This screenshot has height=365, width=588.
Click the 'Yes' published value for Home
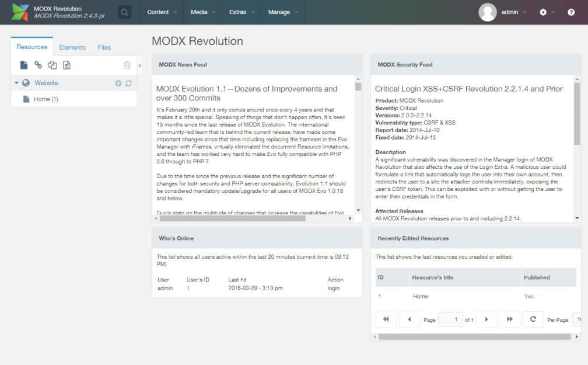click(x=528, y=296)
